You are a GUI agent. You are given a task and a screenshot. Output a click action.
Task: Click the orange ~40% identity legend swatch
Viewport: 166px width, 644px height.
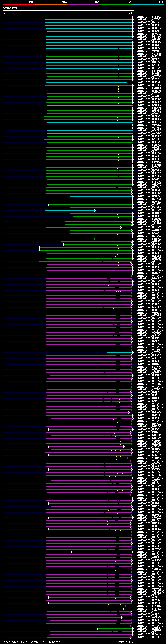tap(51, 5)
